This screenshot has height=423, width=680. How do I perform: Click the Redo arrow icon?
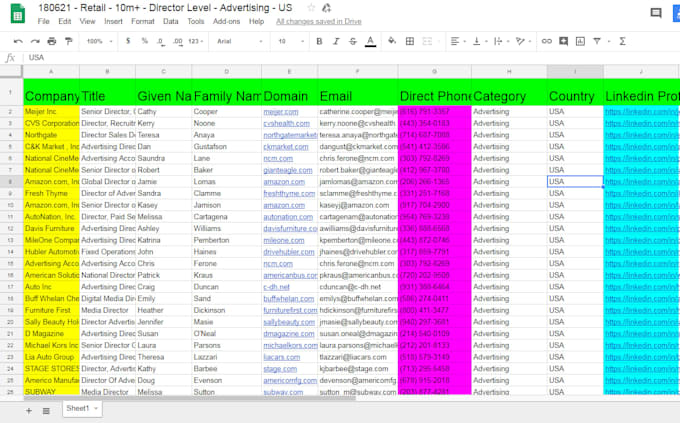tap(35, 41)
